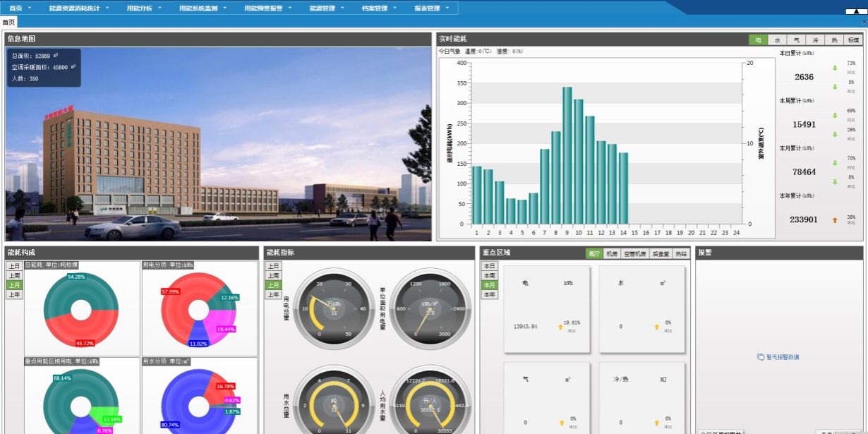
Task: Select 本日 in the 重点区域 panel
Action: (490, 266)
